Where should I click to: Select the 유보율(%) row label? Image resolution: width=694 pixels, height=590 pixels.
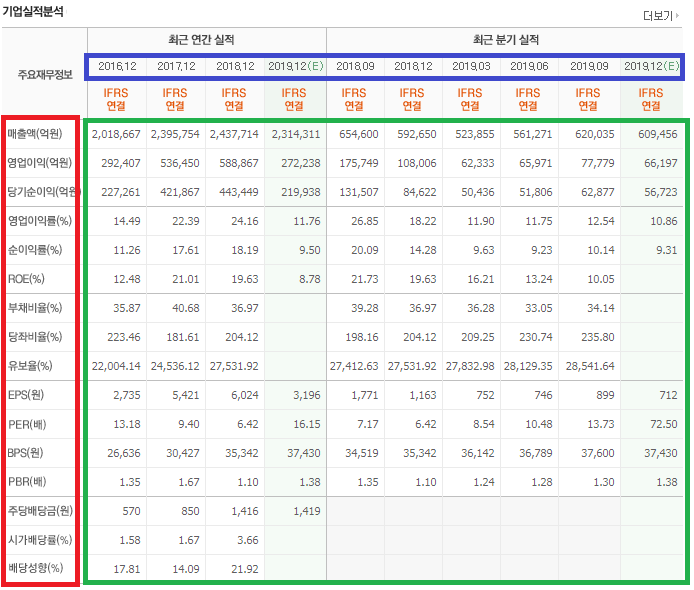pos(30,366)
